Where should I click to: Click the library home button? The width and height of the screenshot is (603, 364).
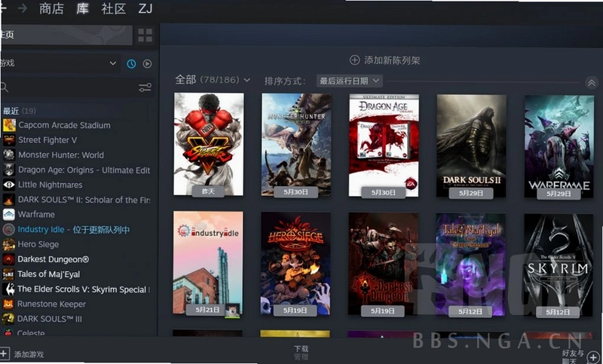[66, 35]
